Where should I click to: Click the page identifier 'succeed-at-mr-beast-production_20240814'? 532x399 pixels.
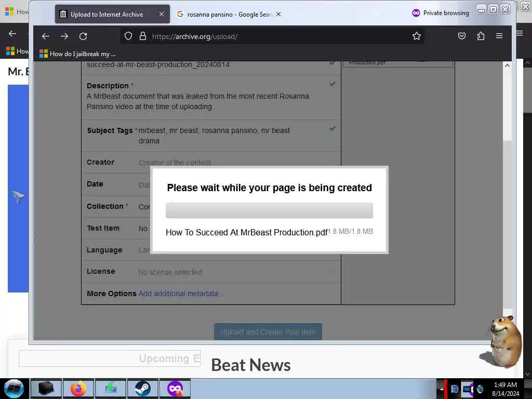coord(158,64)
